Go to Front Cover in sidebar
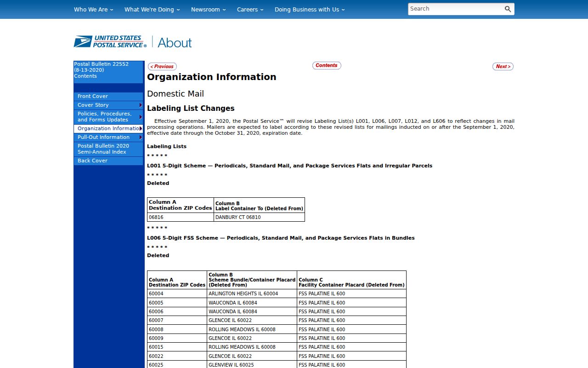The image size is (588, 368). click(x=108, y=96)
